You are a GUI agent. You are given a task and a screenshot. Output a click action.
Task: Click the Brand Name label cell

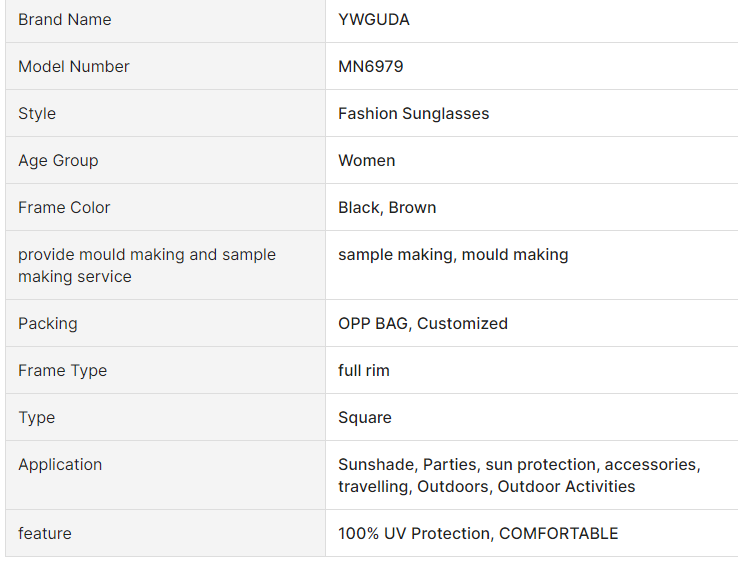coord(65,20)
